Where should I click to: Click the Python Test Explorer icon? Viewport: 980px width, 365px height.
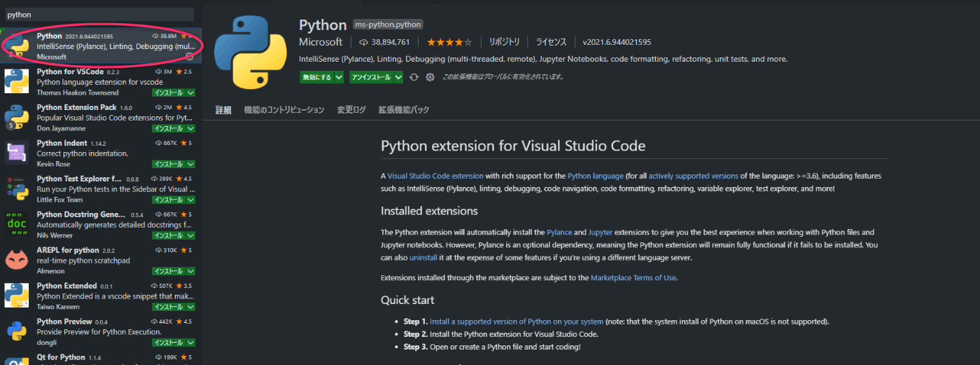click(x=17, y=188)
